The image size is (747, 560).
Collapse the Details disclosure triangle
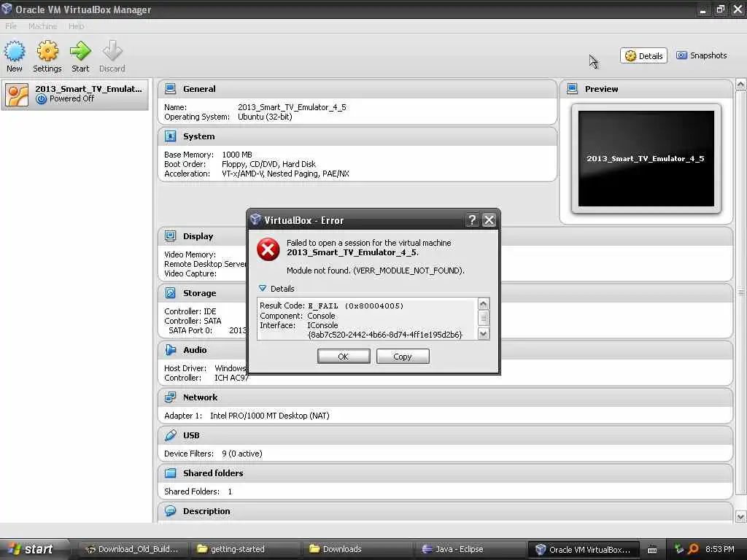click(263, 288)
